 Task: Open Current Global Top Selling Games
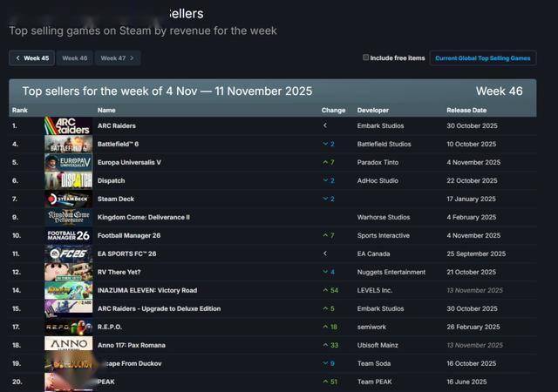(x=482, y=58)
